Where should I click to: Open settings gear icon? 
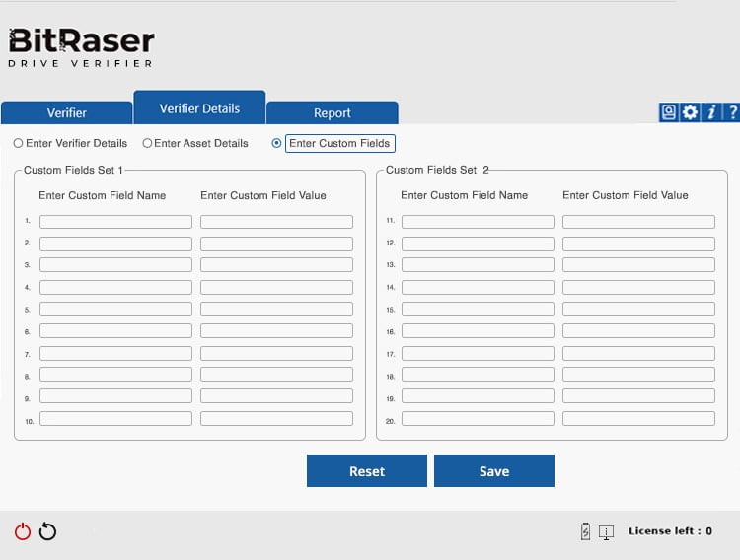coord(690,112)
